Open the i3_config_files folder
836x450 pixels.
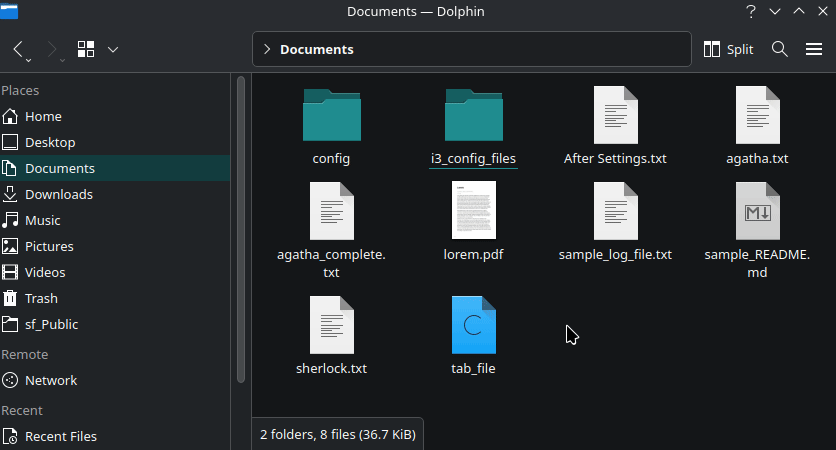[473, 115]
